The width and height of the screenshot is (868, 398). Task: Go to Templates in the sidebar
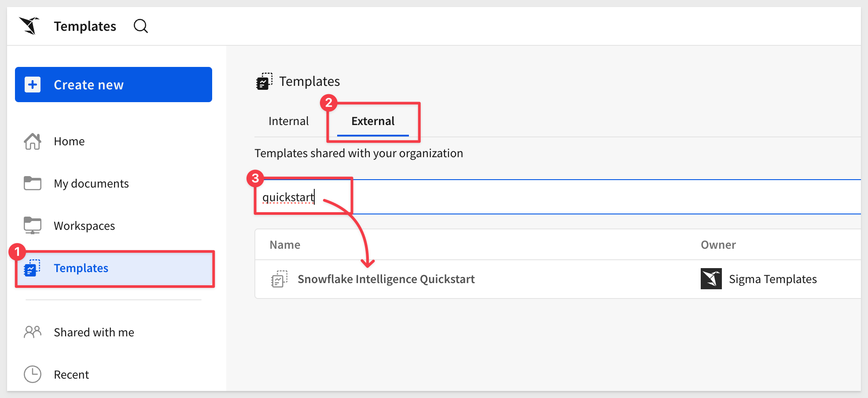coord(81,268)
